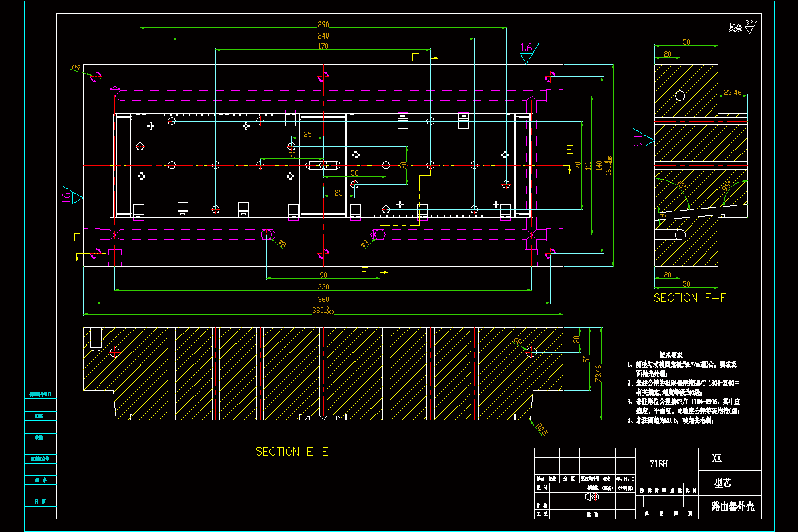Select the 140 vertical dimension
Viewport: 798px width, 532px height.
tap(598, 164)
